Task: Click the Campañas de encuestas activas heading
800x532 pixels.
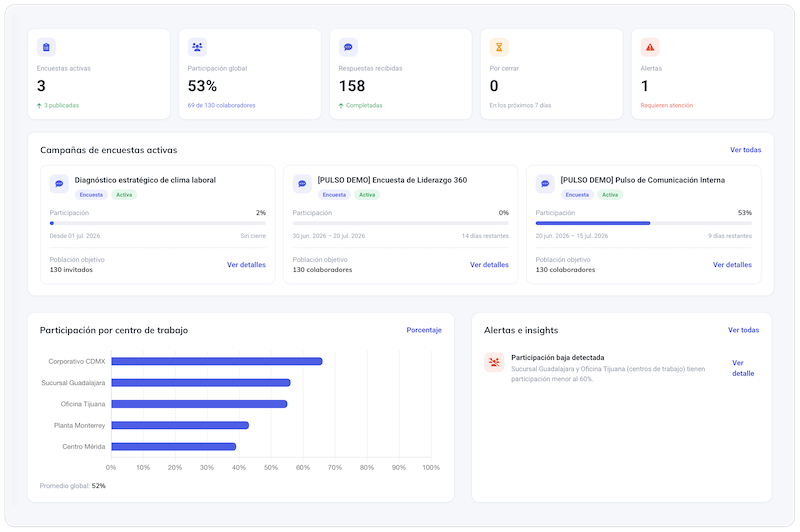Action: tap(109, 150)
